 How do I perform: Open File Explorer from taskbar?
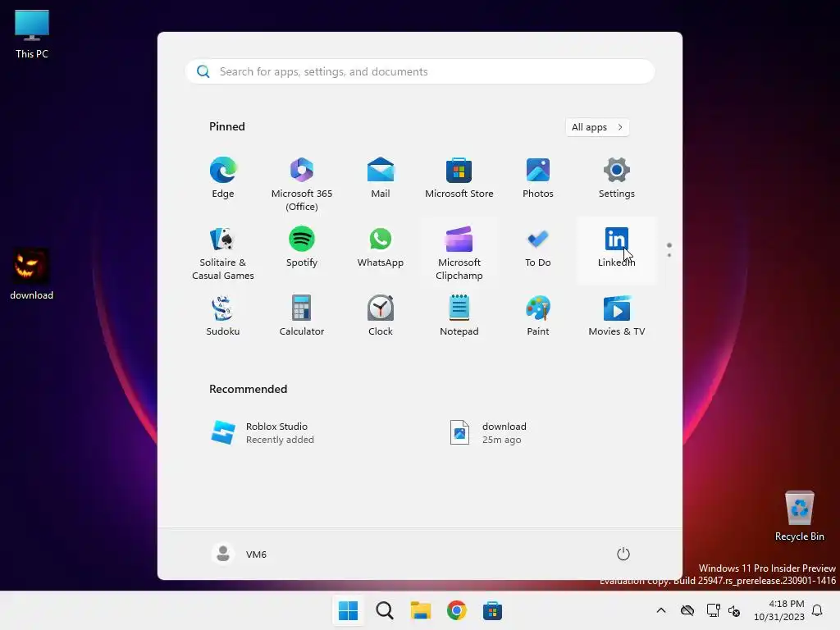click(421, 610)
